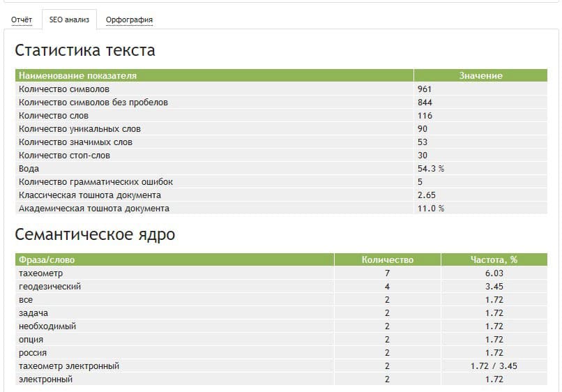This screenshot has width=562, height=392.
Task: Click the Частота, % column header
Action: click(494, 259)
